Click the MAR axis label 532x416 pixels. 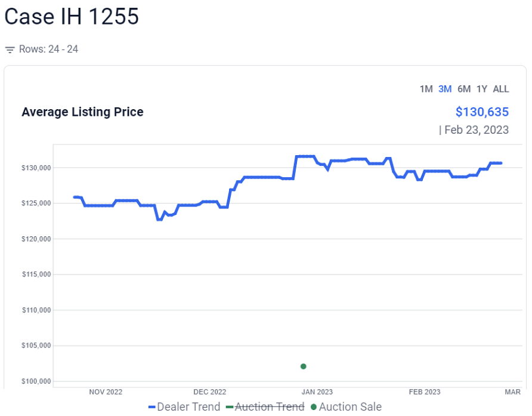tap(512, 392)
